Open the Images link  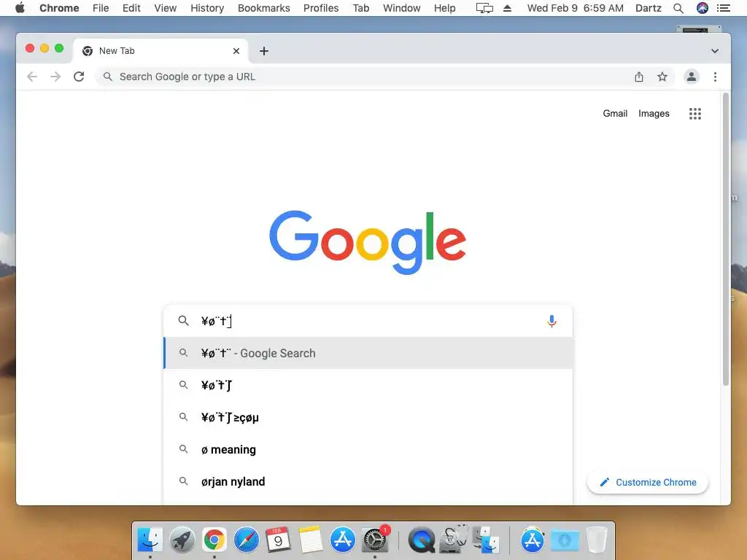coord(654,113)
